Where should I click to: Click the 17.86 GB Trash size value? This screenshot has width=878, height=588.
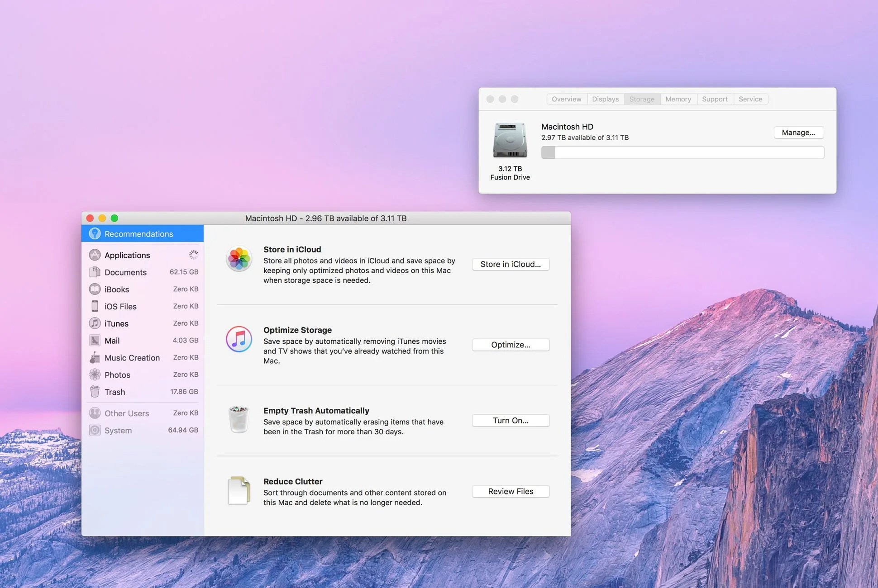click(x=184, y=392)
